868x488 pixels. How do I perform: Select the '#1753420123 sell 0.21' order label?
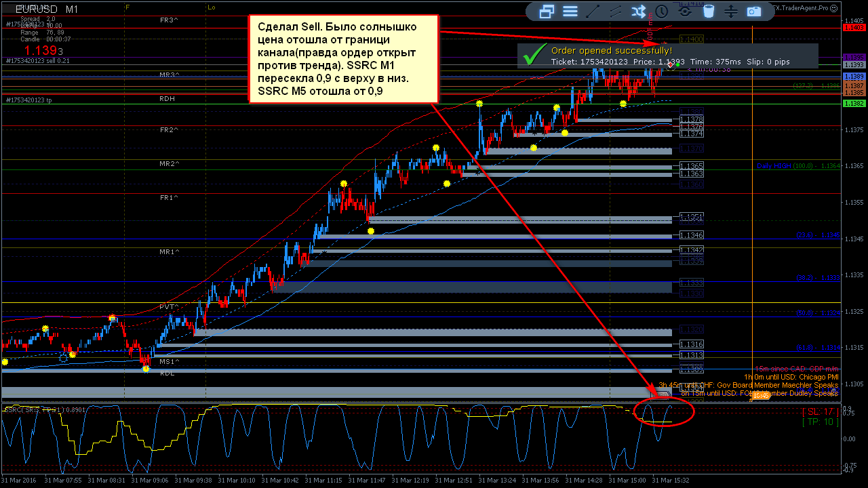[x=38, y=61]
